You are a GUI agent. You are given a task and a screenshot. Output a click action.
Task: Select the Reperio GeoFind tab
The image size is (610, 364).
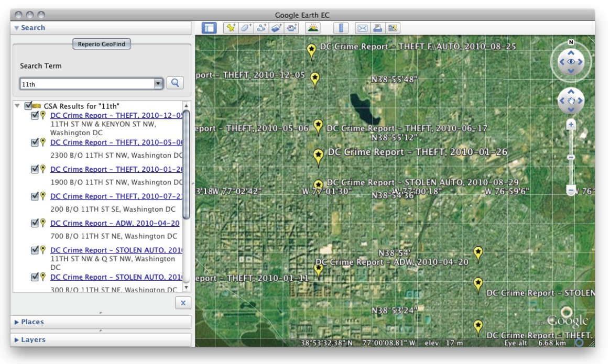click(102, 44)
